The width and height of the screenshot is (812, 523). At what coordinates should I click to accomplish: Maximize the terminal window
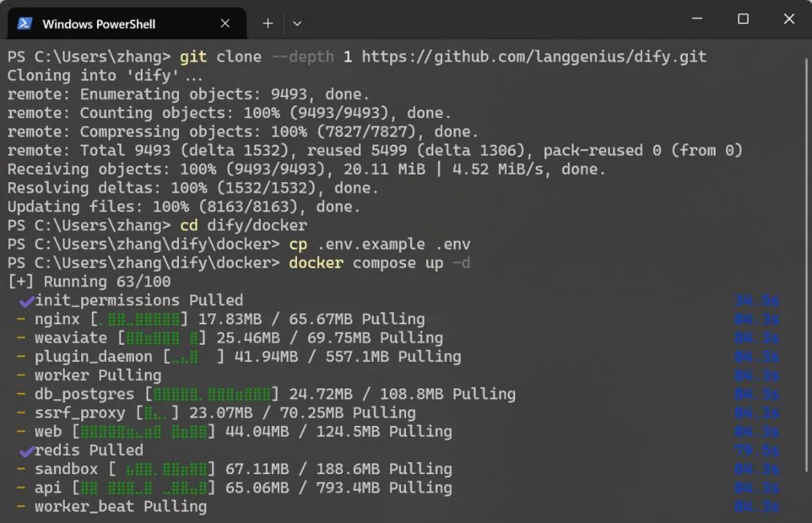click(x=743, y=19)
